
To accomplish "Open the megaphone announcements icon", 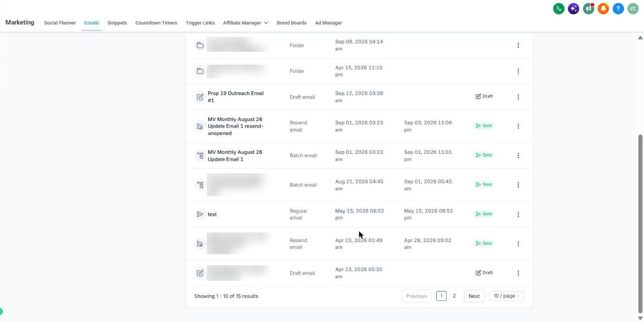I will [x=589, y=8].
